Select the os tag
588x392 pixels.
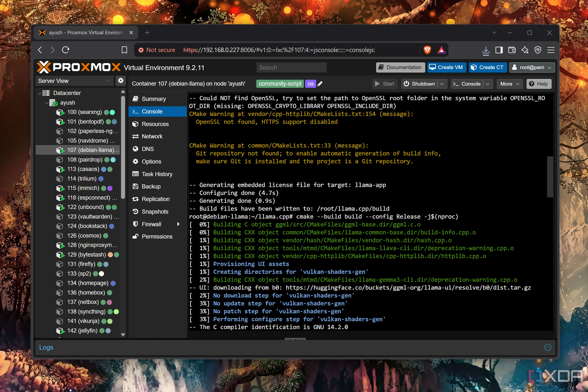tap(310, 84)
